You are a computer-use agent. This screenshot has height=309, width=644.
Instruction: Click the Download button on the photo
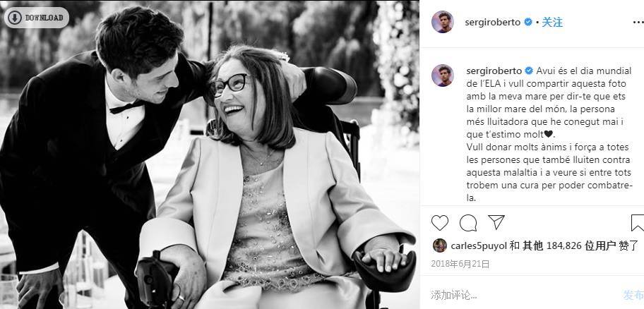coord(37,18)
